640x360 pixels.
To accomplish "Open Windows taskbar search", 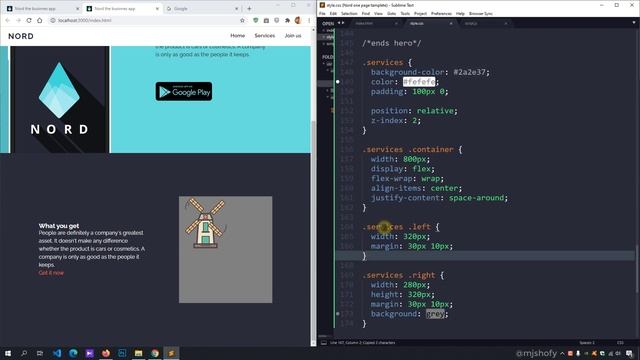I will pos(24,353).
